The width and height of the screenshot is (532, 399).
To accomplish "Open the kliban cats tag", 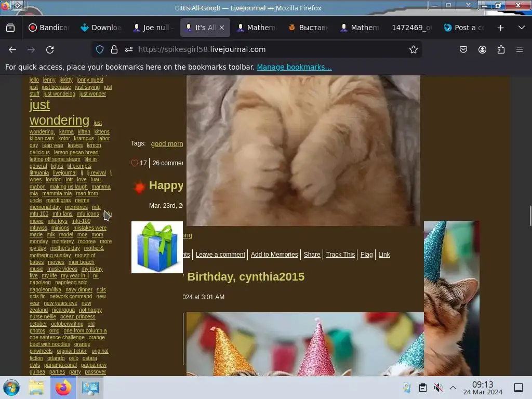I will pyautogui.click(x=42, y=138).
